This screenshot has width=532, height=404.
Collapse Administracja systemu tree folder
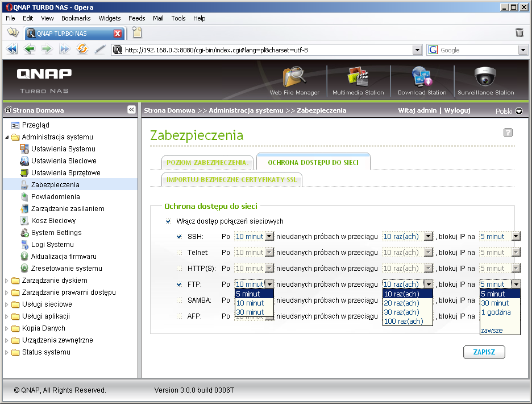pos(6,137)
